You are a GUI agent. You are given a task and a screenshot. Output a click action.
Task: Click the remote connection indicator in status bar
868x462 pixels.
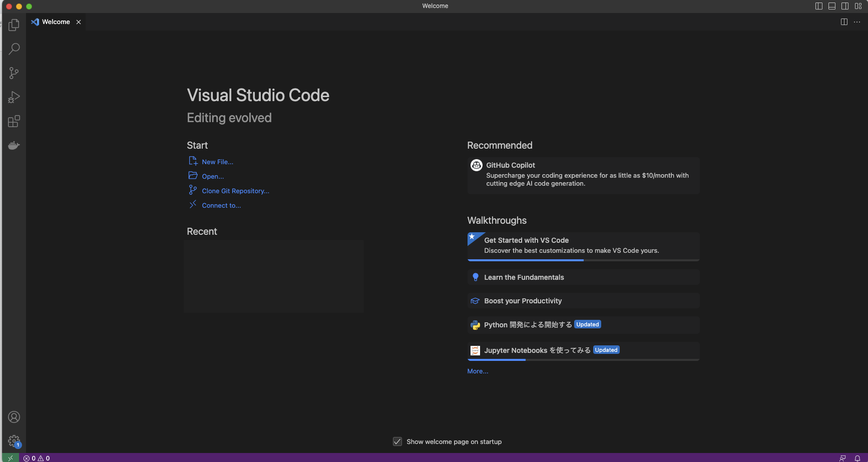(10, 457)
